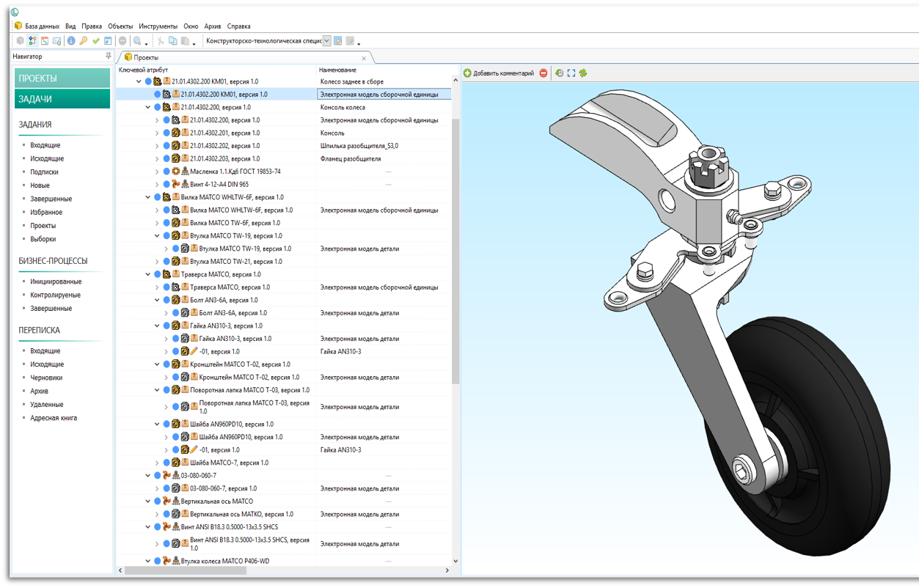Image resolution: width=919 pixels, height=588 pixels.
Task: Select Шайба MATCO-7, версия 1.0 row
Action: point(229,463)
